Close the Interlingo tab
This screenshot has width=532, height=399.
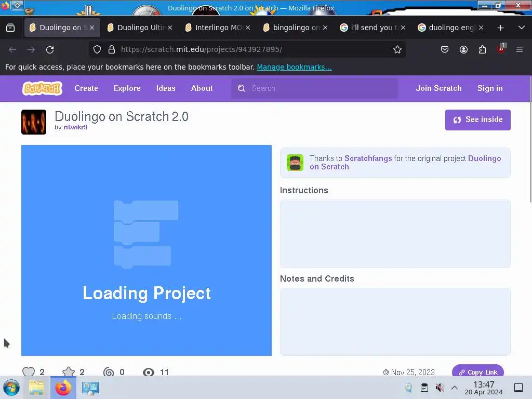click(x=248, y=28)
